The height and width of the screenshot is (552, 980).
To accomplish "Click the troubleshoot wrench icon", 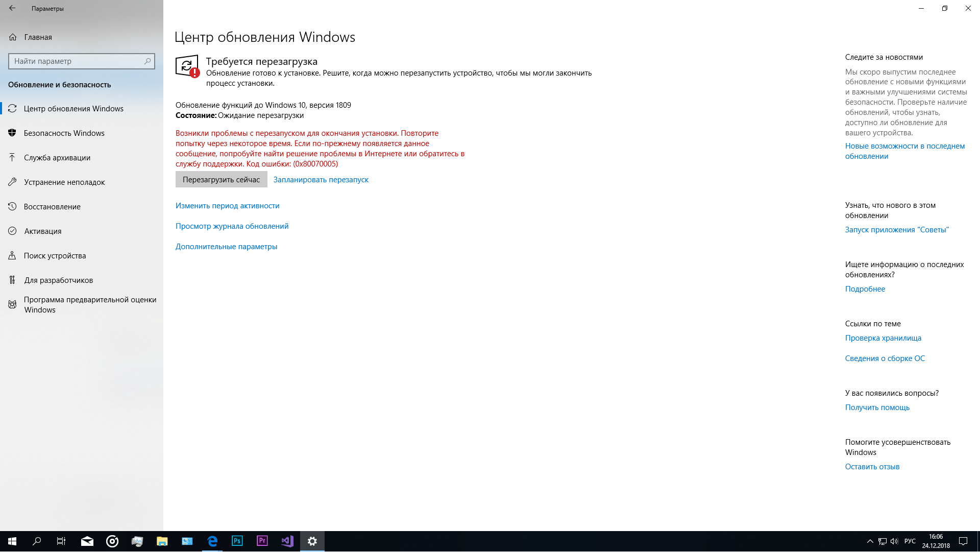I will pyautogui.click(x=13, y=182).
